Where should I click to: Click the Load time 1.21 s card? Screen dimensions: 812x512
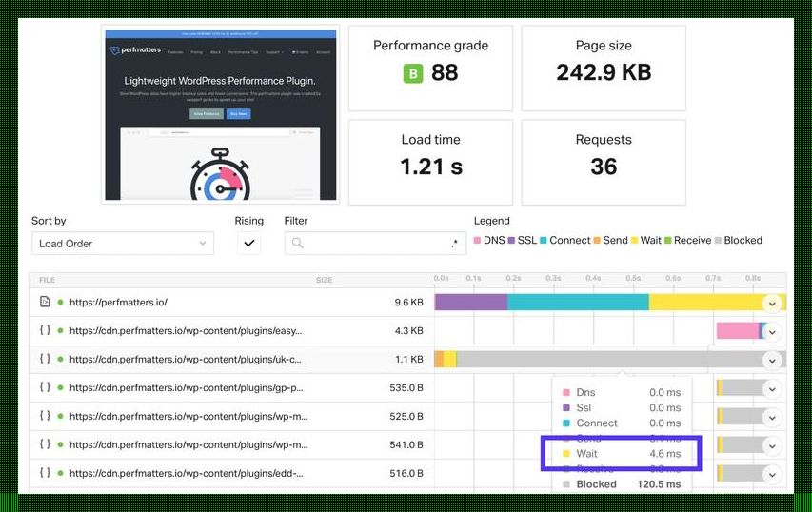pyautogui.click(x=431, y=163)
